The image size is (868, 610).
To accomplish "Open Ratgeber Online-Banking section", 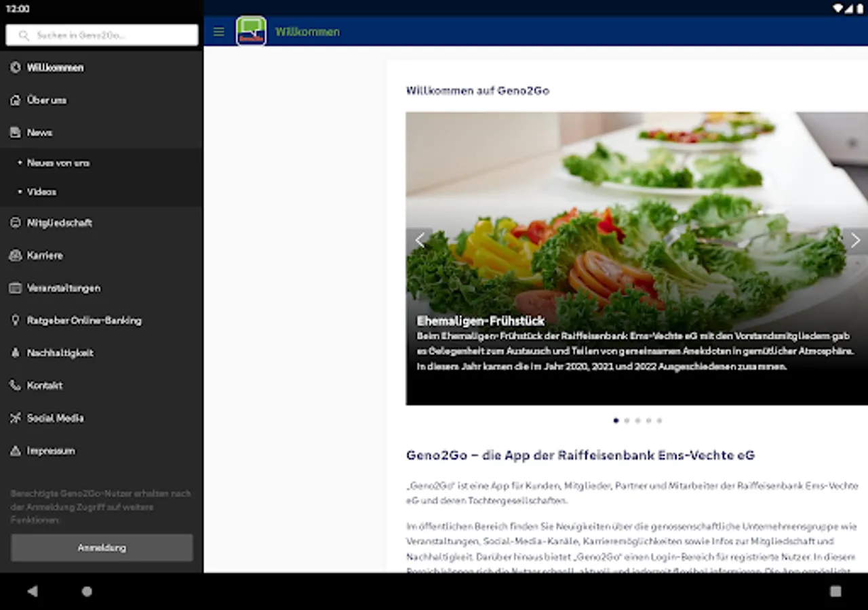I will [x=102, y=320].
